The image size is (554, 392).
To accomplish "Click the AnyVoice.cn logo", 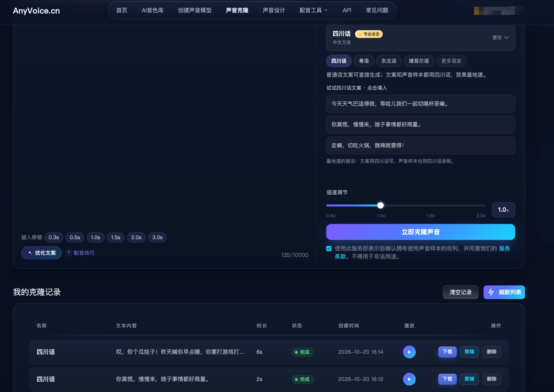I will (x=36, y=11).
